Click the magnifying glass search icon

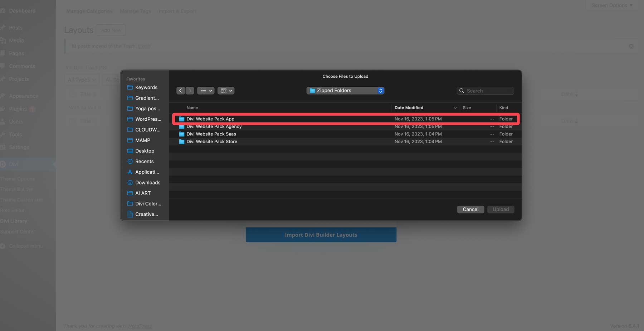coord(462,91)
